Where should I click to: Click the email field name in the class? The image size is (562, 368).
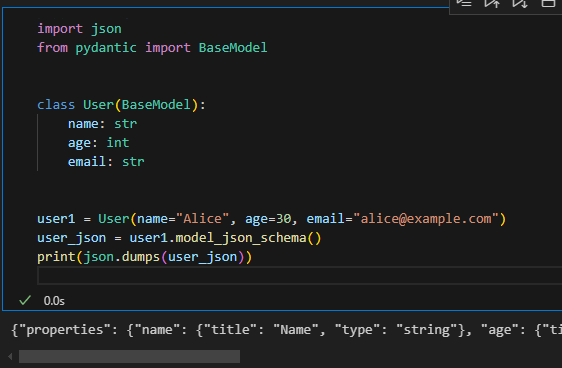click(x=87, y=162)
